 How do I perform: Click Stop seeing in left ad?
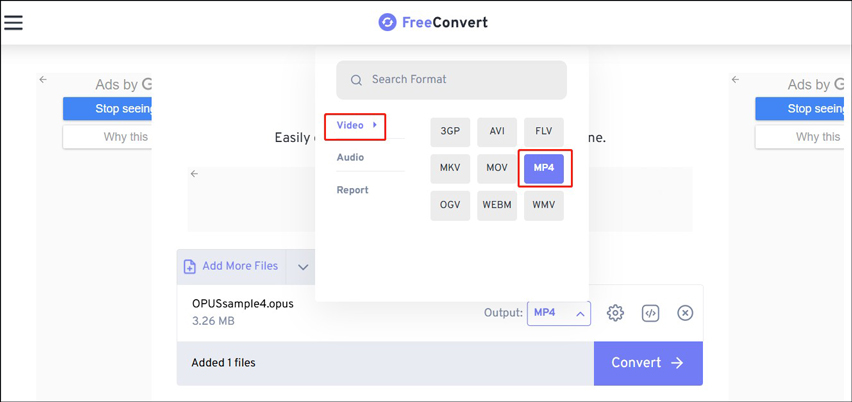click(107, 109)
